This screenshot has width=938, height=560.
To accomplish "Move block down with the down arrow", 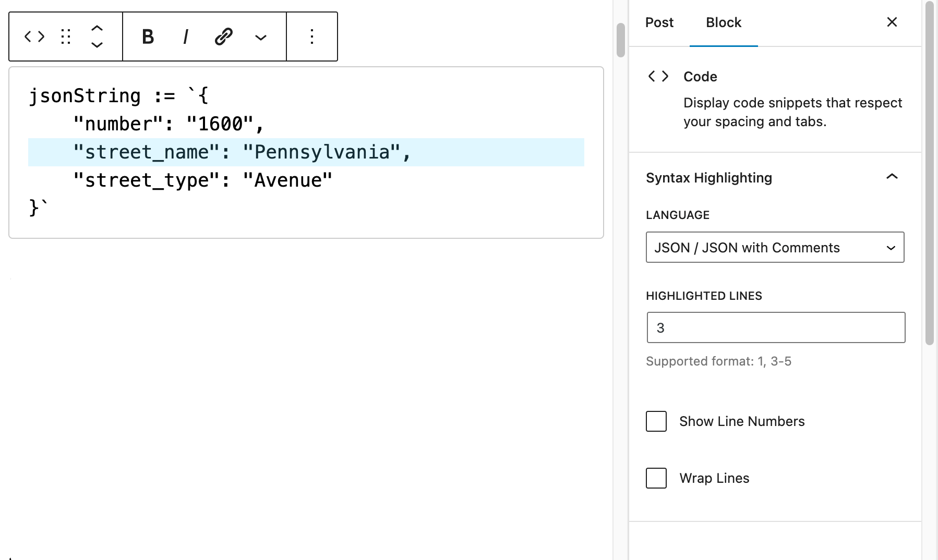I will click(x=97, y=45).
